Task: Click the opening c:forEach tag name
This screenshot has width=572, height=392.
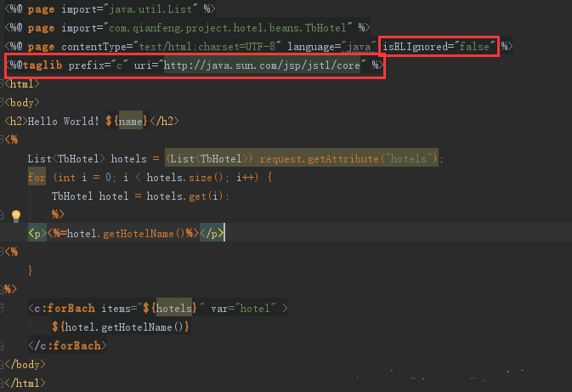Action: (65, 309)
